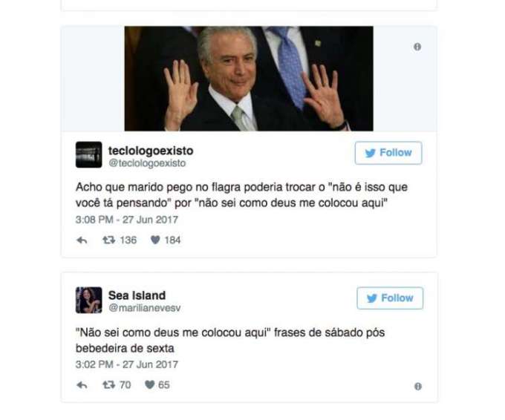Open the 3:02 PM - 27 Jun 2017 timestamp
Screen dimensions: 505x420
(127, 364)
